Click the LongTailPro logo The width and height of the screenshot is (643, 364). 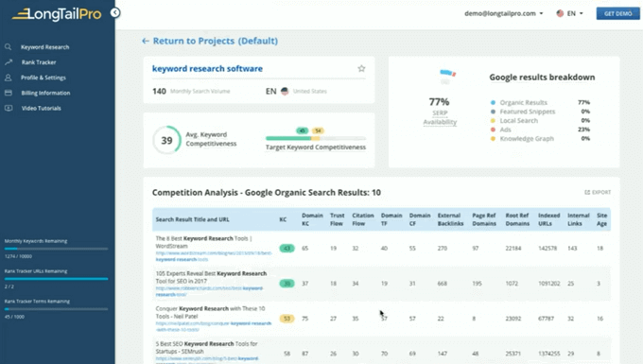tap(57, 13)
